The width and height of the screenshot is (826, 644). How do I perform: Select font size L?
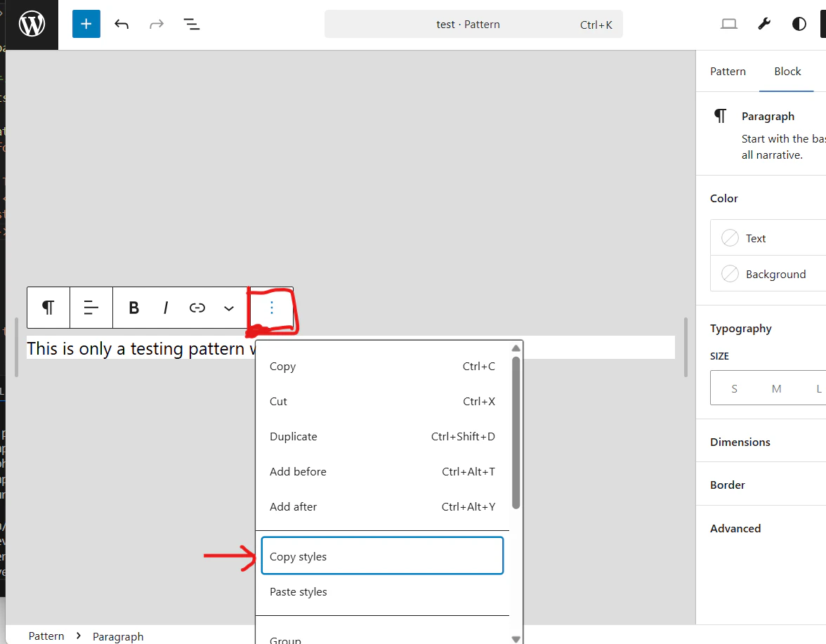(x=819, y=388)
